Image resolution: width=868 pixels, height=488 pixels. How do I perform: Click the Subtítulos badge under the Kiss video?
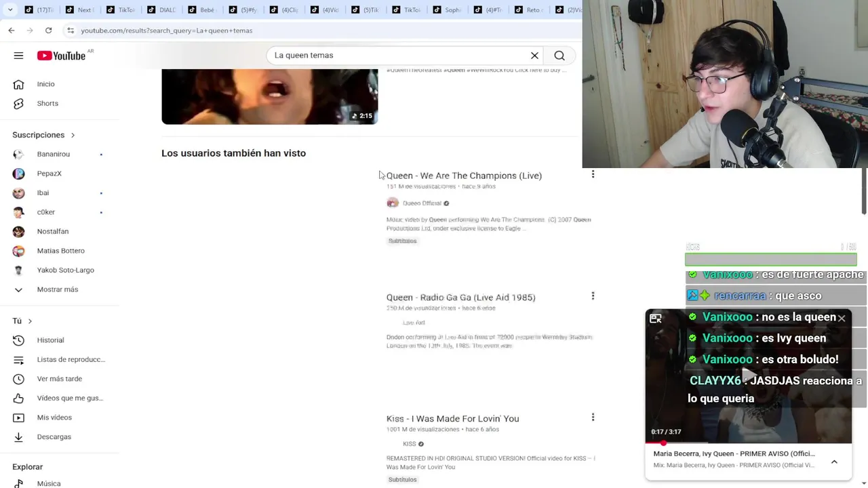(402, 479)
